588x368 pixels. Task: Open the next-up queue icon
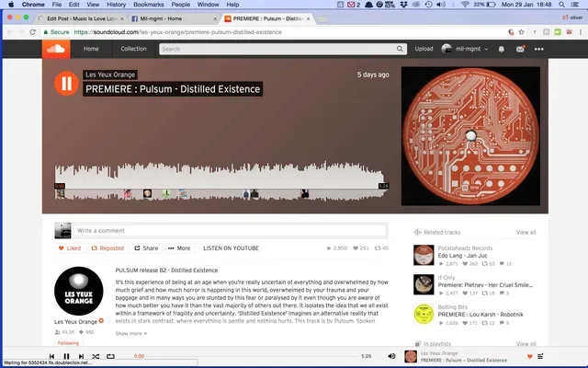pos(540,356)
